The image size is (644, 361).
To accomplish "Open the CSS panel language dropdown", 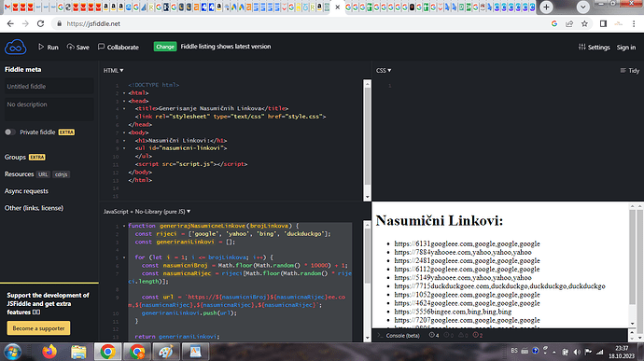I will [x=384, y=71].
